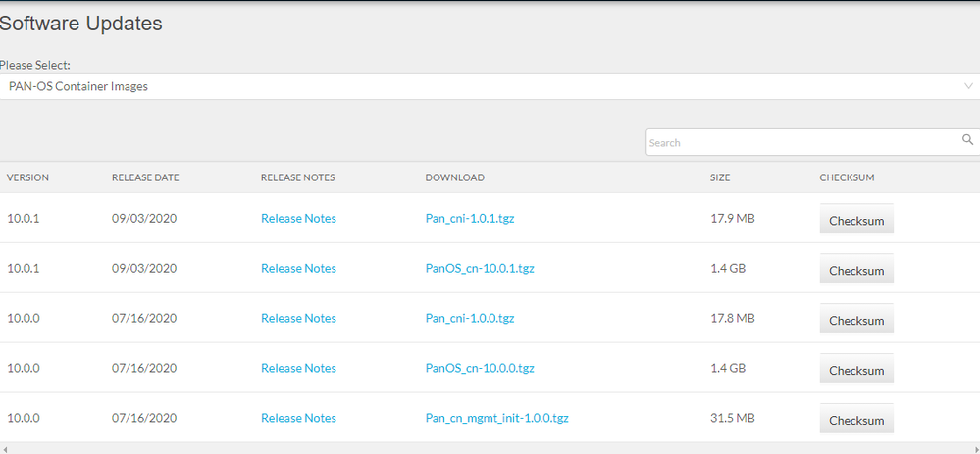Click date 09/03/2020 in Pan_cni-1.0.1.tgz row
This screenshot has height=454, width=980.
[x=144, y=218]
